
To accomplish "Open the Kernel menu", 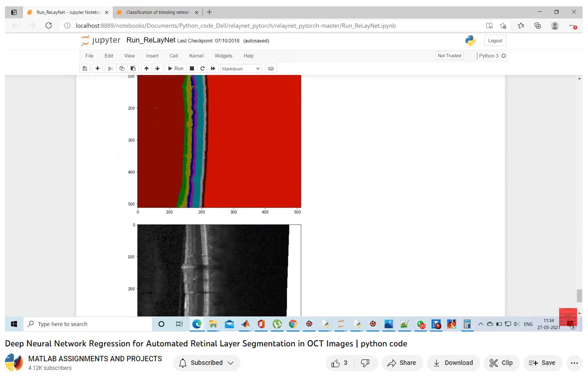I will point(196,56).
